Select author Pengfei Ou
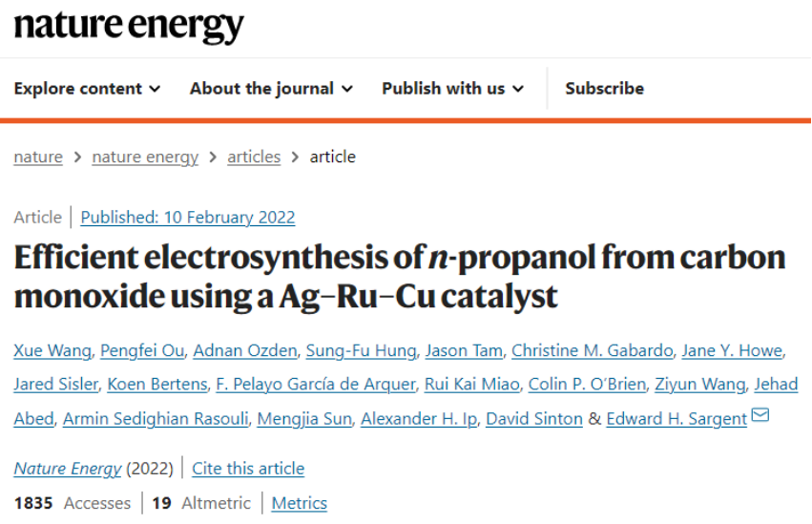812x524 pixels. [142, 350]
